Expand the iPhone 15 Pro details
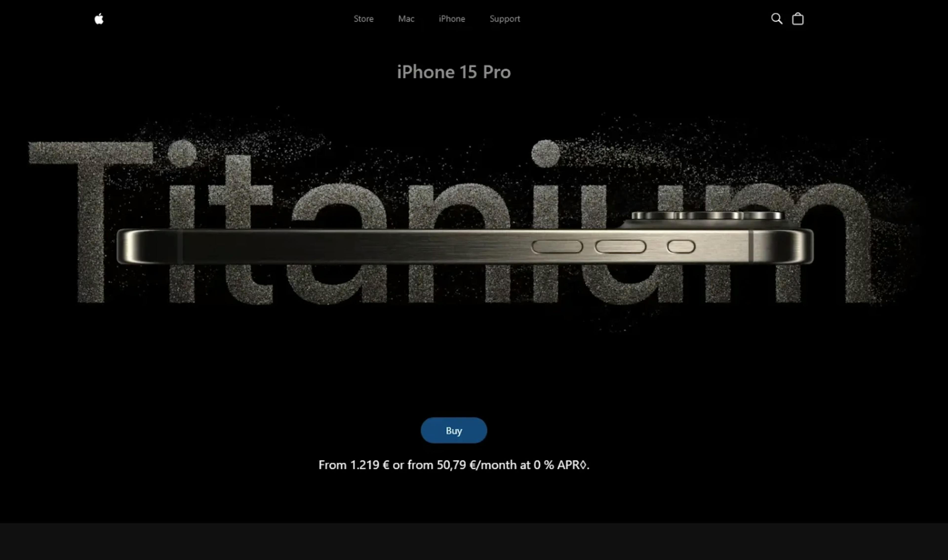948x560 pixels. (454, 71)
